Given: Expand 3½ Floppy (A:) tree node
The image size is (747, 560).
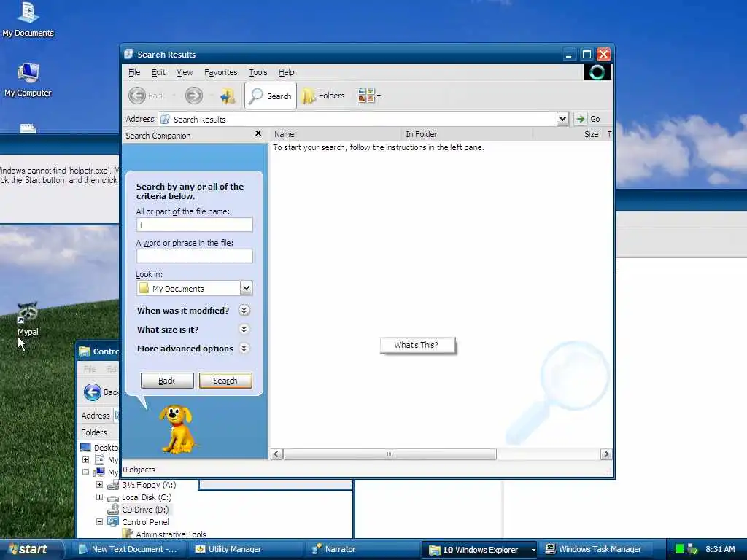Looking at the screenshot, I should (99, 485).
